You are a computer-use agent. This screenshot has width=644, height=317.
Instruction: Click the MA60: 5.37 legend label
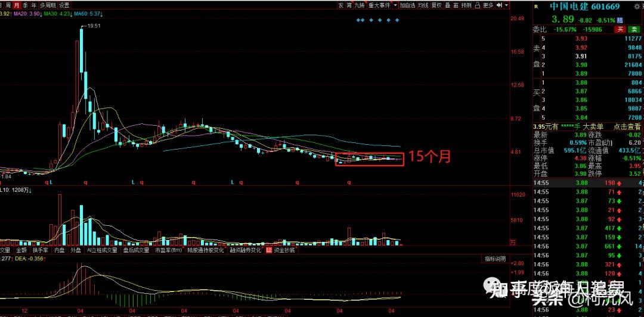[88, 14]
